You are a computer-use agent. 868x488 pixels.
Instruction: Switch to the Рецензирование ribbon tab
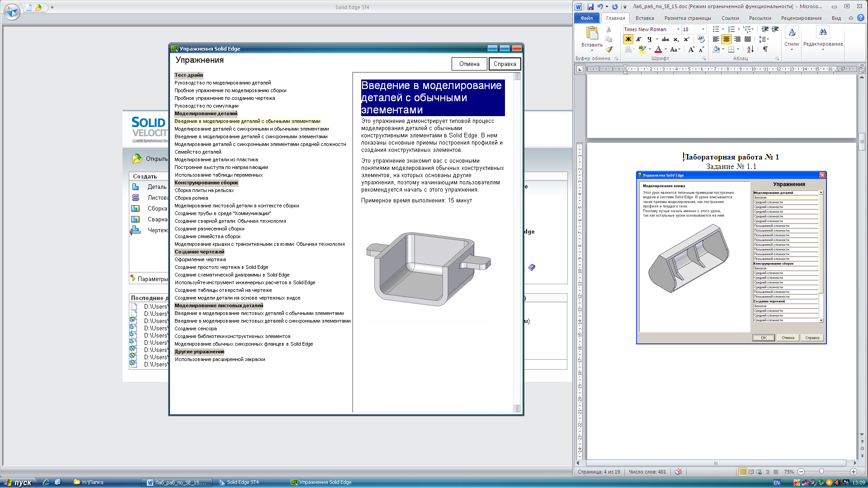coord(801,18)
